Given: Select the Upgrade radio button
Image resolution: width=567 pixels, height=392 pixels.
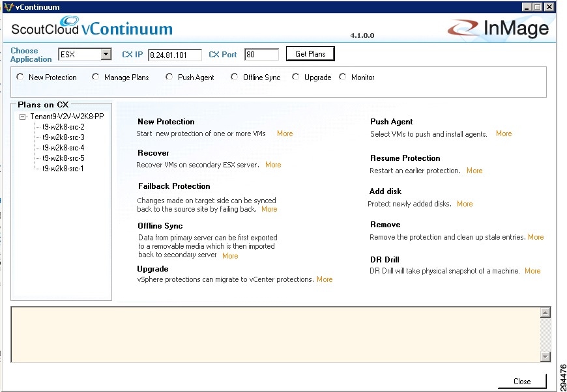Looking at the screenshot, I should coord(296,77).
